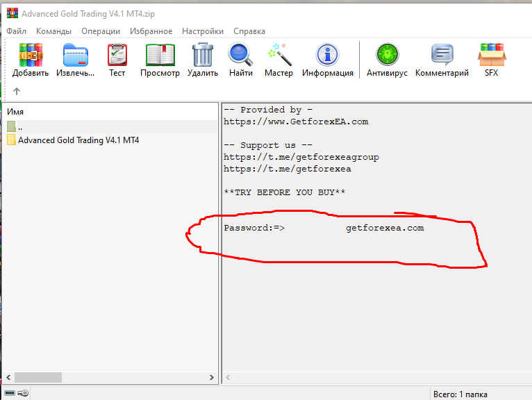
Task: Sort by the Имя column header
Action: (15, 112)
